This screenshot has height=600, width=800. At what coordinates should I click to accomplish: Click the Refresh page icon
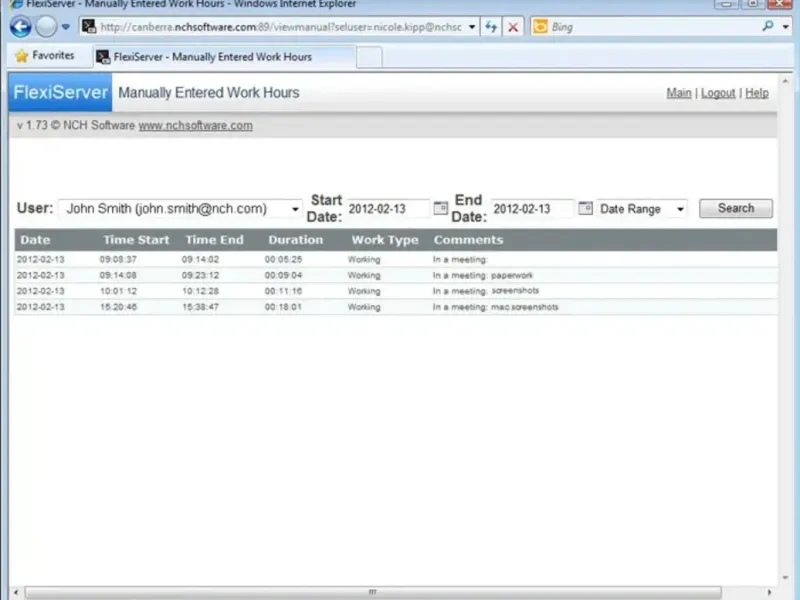point(491,27)
